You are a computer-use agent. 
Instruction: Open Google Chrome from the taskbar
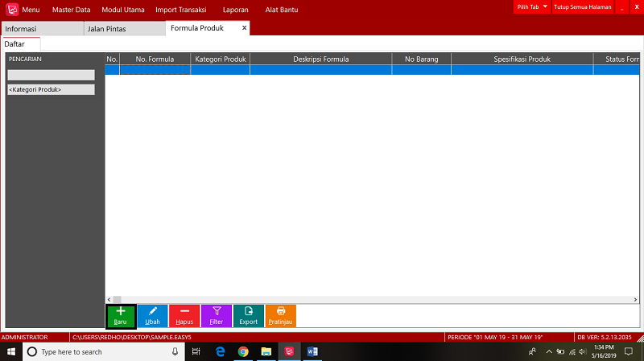(x=243, y=352)
